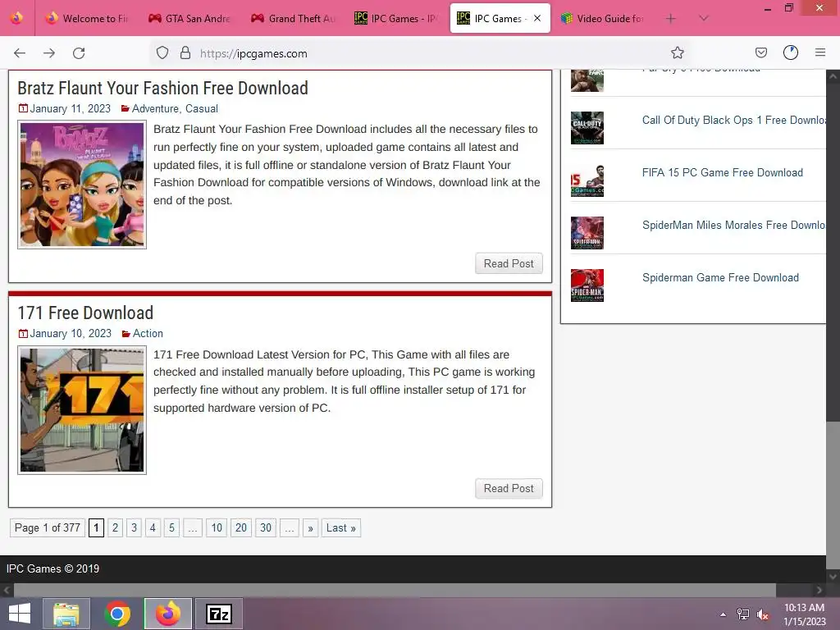Reload the current page
This screenshot has height=630, width=840.
point(79,53)
